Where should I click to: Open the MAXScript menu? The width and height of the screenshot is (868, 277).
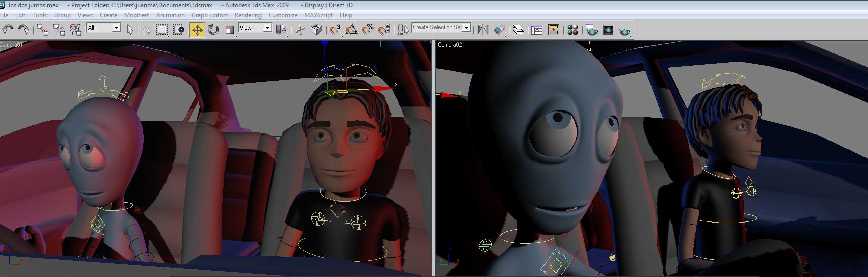pyautogui.click(x=318, y=15)
